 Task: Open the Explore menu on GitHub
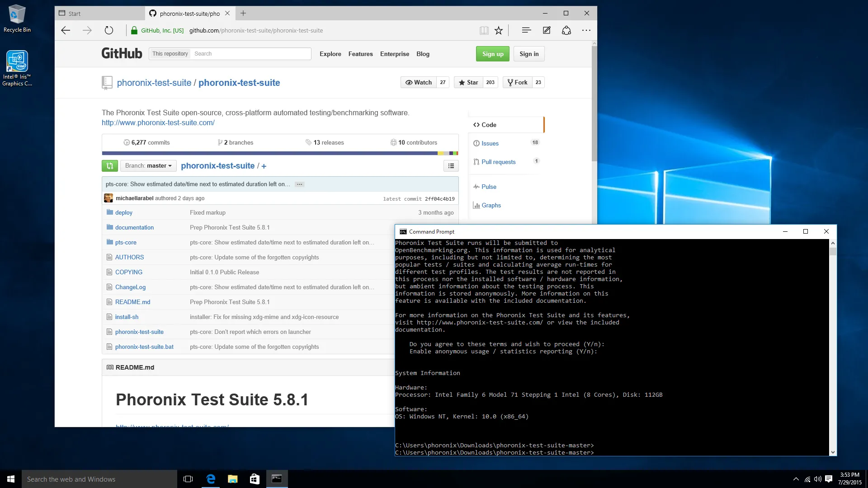tap(330, 54)
